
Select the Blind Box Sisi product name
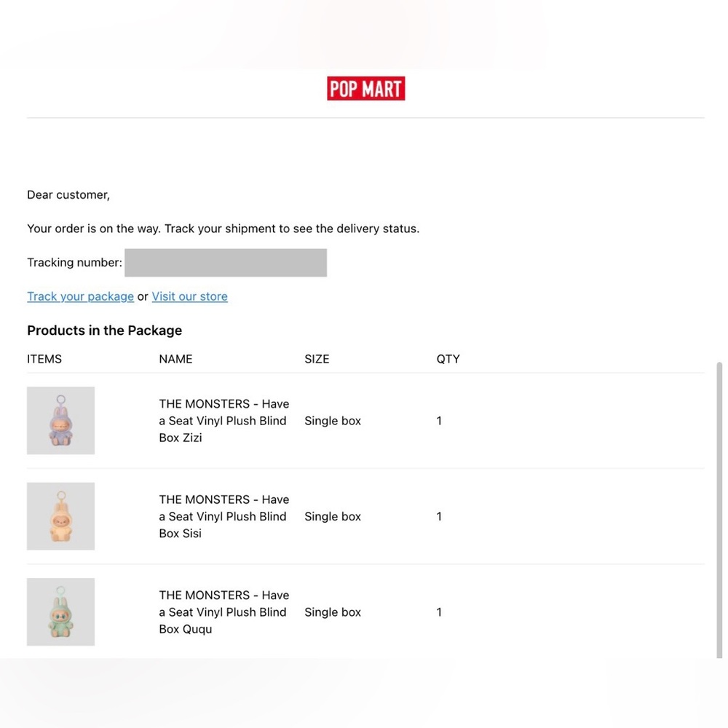point(223,516)
